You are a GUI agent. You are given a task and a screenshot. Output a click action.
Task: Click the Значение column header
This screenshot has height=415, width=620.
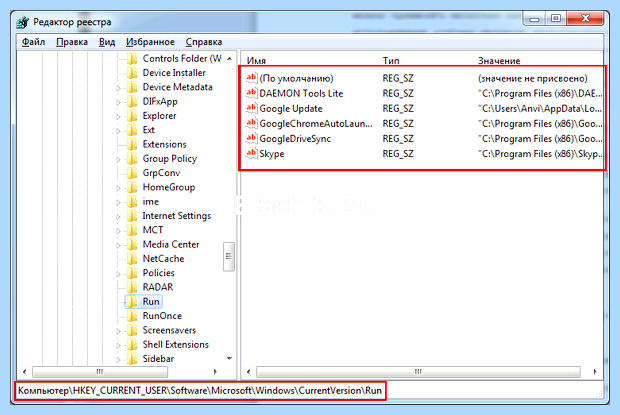click(499, 61)
